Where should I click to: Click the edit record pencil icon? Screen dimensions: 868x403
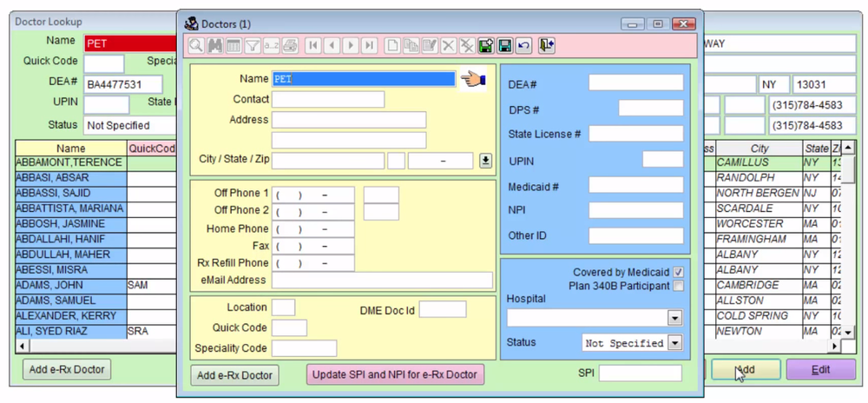430,45
